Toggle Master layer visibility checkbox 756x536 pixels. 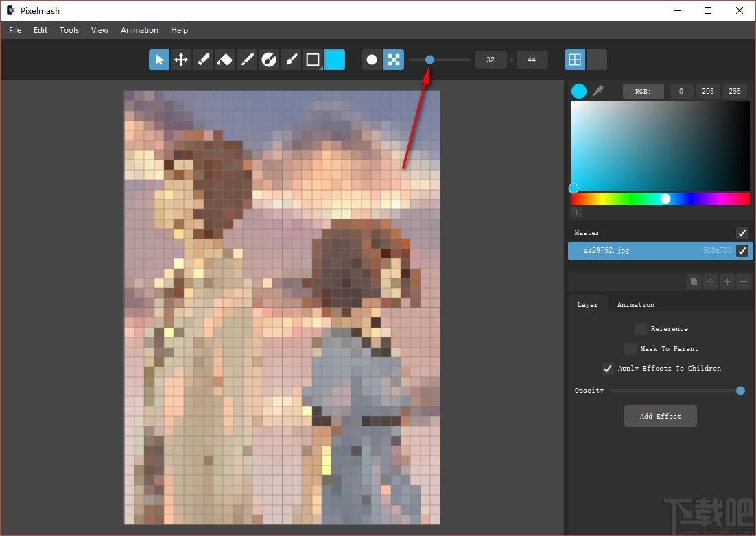tap(742, 233)
